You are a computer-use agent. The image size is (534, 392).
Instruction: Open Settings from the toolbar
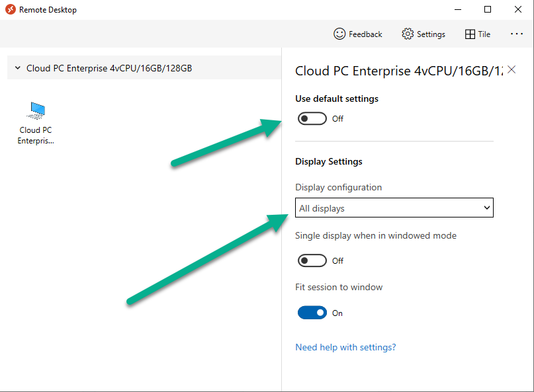click(x=423, y=34)
